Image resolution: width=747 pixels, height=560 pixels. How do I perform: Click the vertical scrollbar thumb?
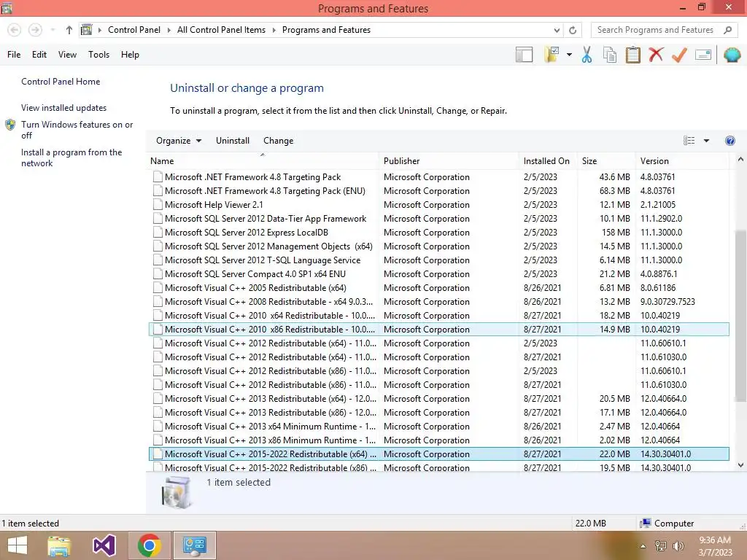[x=740, y=316]
